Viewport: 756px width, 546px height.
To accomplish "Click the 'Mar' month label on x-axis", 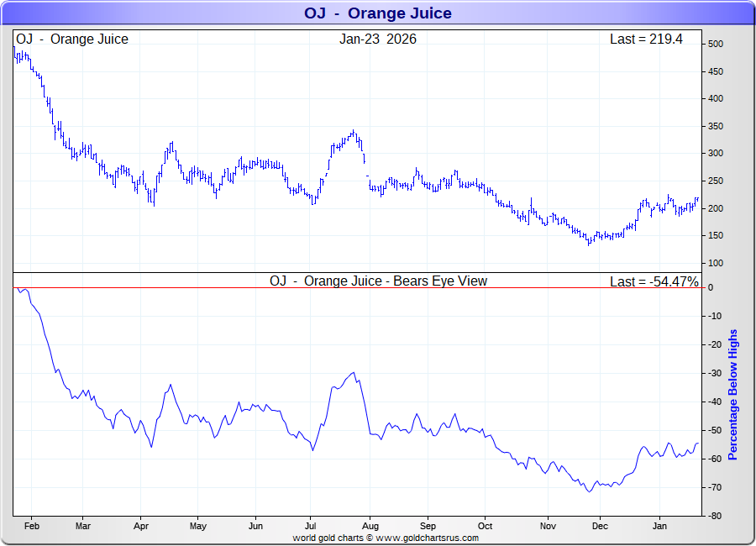I will click(x=82, y=526).
